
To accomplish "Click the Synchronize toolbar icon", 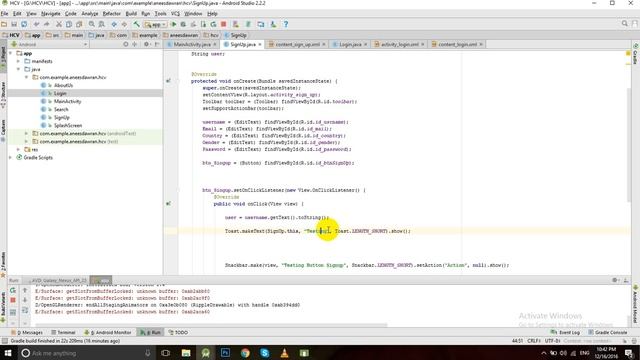I will (24, 24).
